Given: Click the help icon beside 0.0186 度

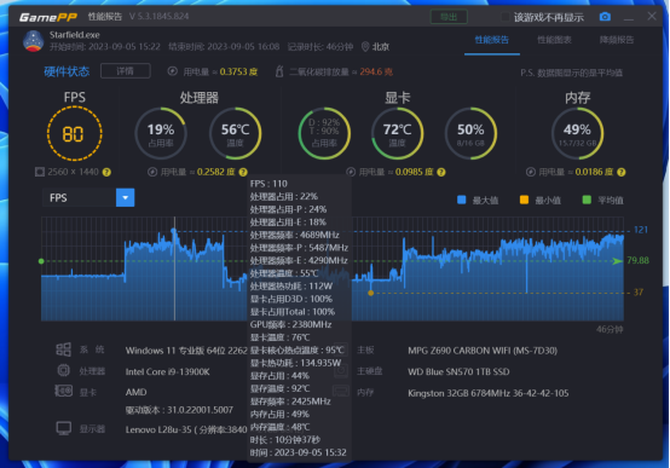Looking at the screenshot, I should pyautogui.click(x=621, y=172).
